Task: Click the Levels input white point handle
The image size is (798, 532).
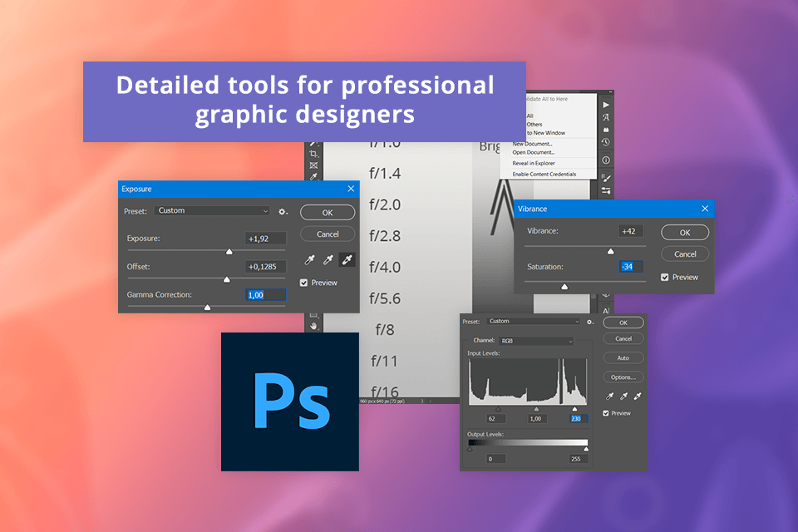Action: click(574, 409)
